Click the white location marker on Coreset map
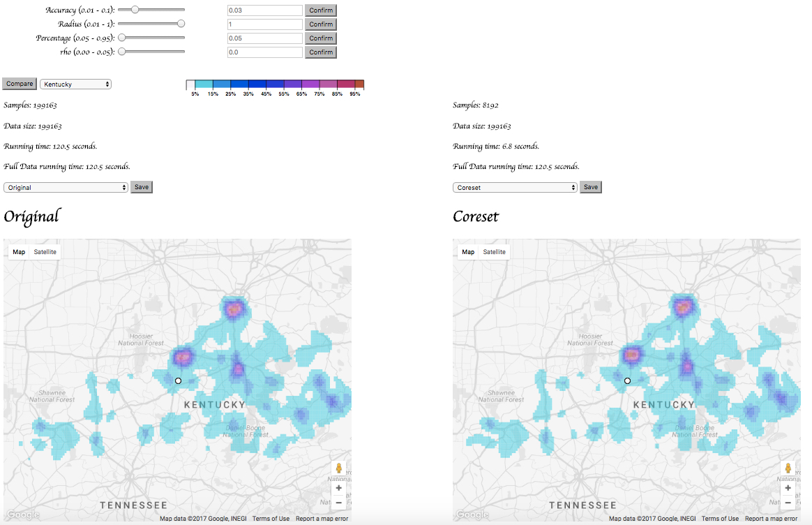The image size is (812, 525). click(x=627, y=380)
